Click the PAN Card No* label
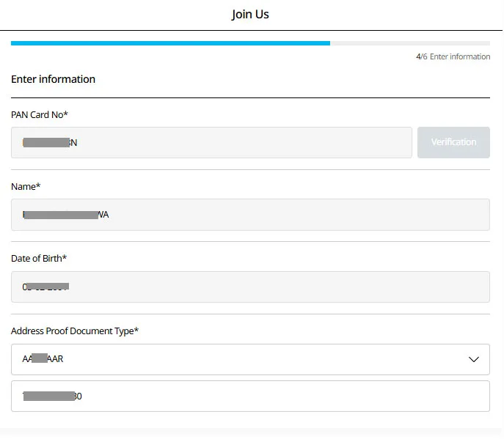This screenshot has width=504, height=439. click(40, 114)
